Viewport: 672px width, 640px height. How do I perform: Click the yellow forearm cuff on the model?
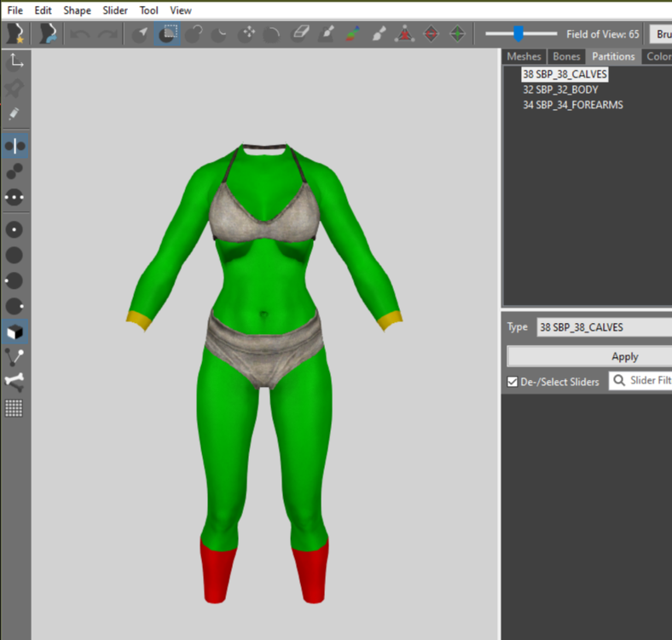[138, 320]
